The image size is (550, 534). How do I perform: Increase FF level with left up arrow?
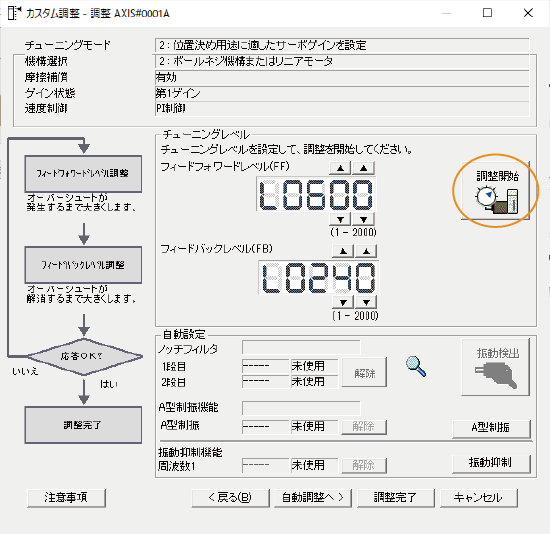pyautogui.click(x=340, y=168)
